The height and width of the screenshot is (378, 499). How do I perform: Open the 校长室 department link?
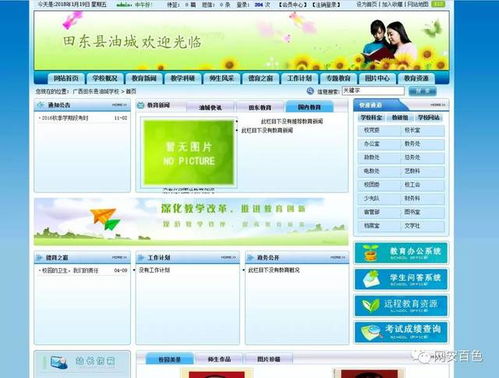coord(413,130)
